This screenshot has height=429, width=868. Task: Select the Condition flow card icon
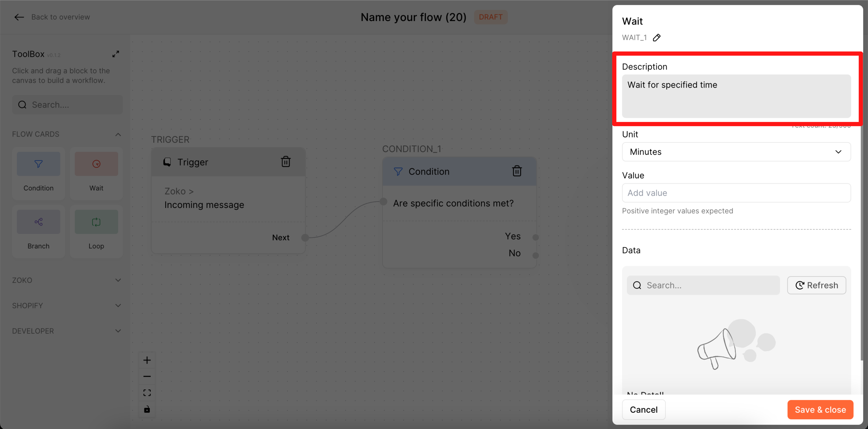(38, 164)
